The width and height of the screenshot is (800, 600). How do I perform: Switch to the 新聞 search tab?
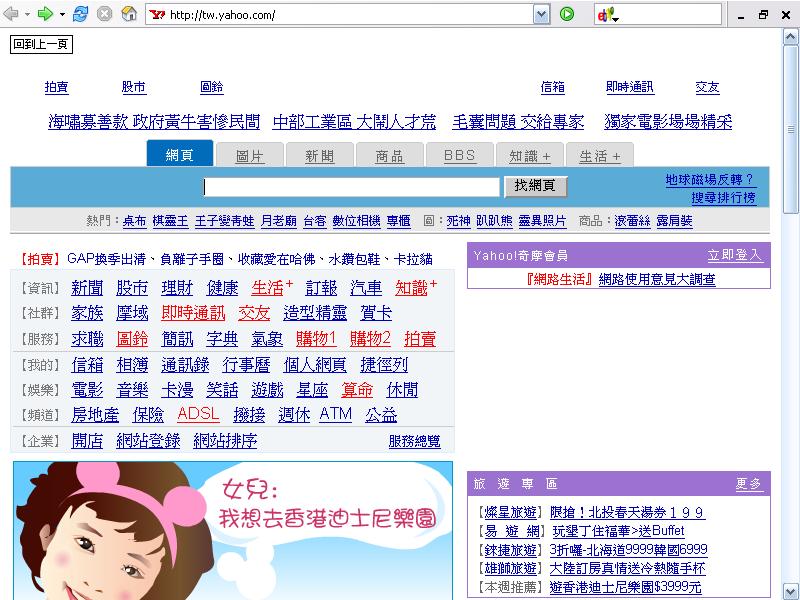click(319, 156)
